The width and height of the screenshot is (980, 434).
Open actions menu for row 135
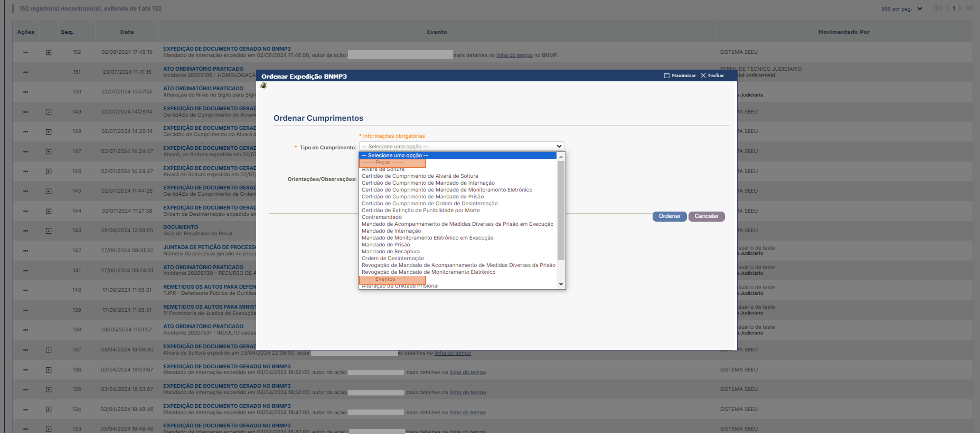[x=25, y=389]
